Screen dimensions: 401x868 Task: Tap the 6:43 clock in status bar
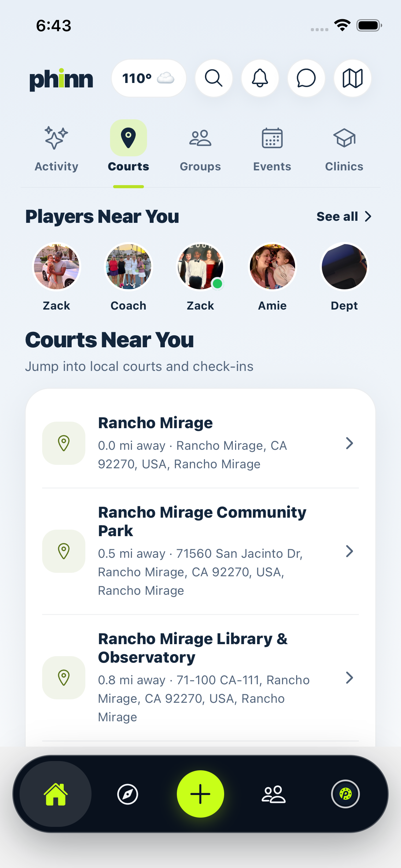click(x=54, y=26)
